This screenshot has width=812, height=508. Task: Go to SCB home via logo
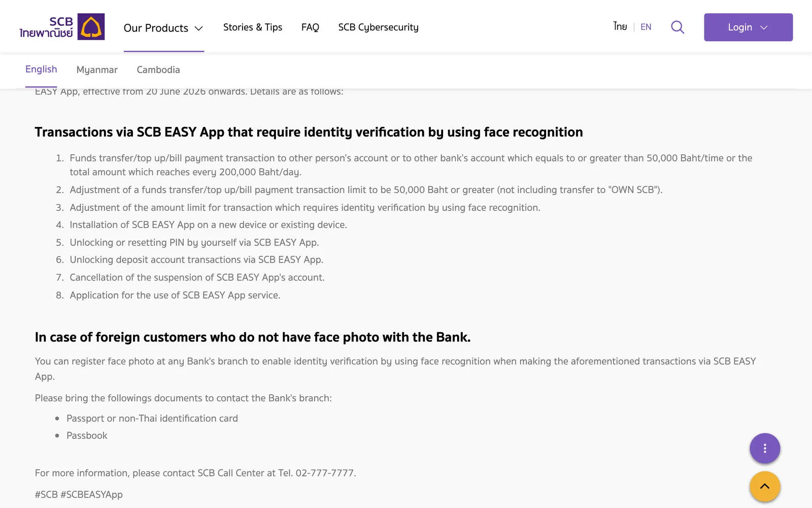(x=62, y=27)
